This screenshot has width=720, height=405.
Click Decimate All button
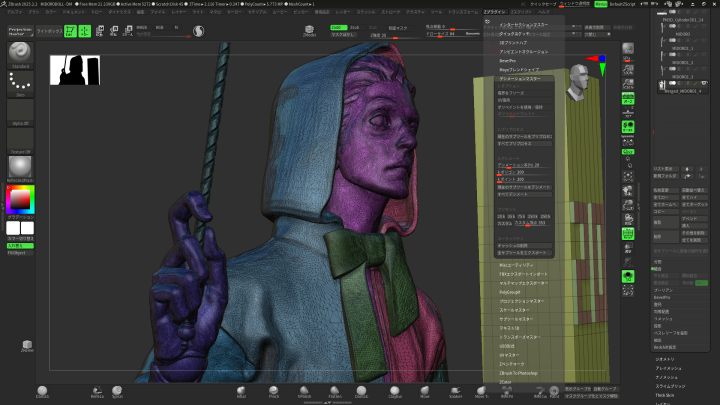point(524,194)
